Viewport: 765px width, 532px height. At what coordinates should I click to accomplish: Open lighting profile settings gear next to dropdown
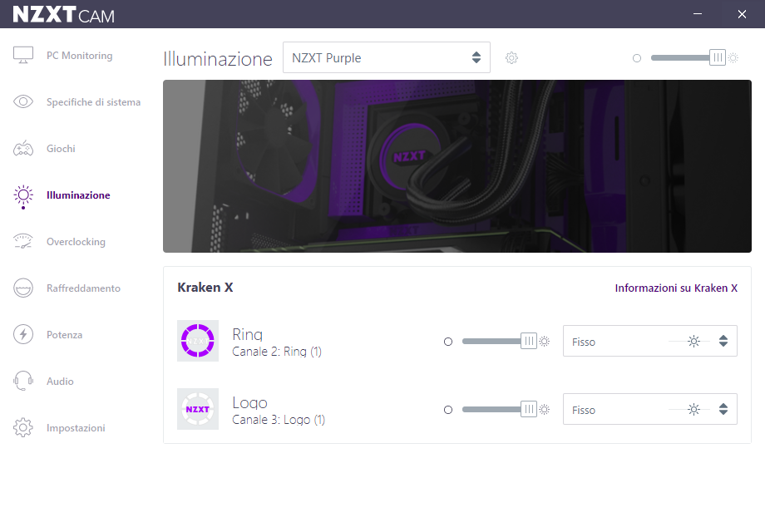[x=512, y=58]
